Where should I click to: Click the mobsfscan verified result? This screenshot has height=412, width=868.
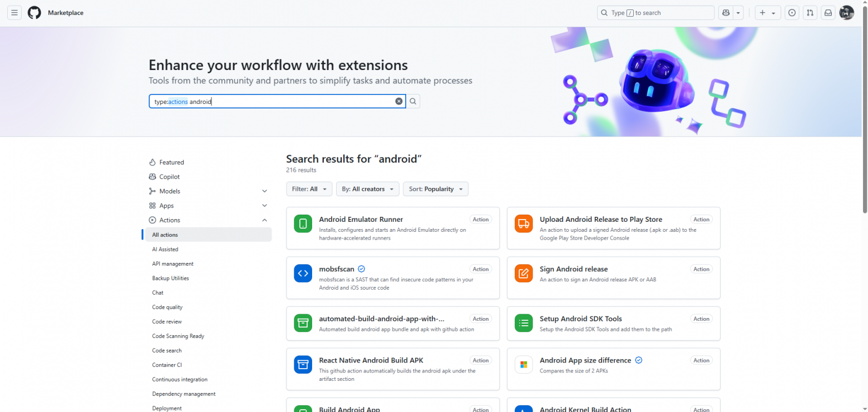pos(336,269)
